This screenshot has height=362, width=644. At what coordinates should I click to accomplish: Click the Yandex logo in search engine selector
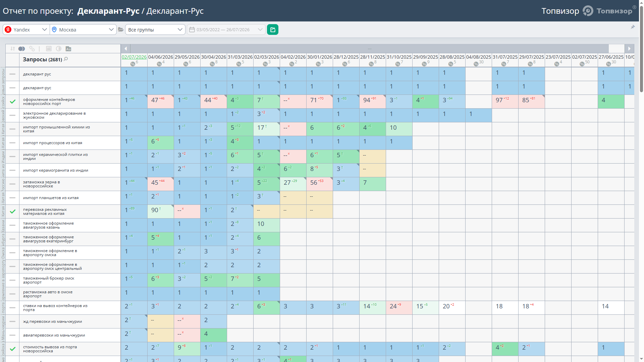coord(8,29)
